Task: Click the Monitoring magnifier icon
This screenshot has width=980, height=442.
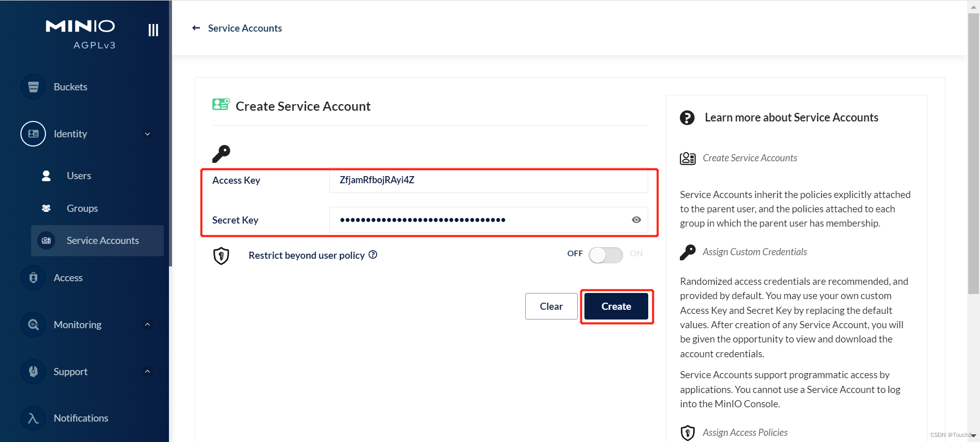Action: pos(33,325)
